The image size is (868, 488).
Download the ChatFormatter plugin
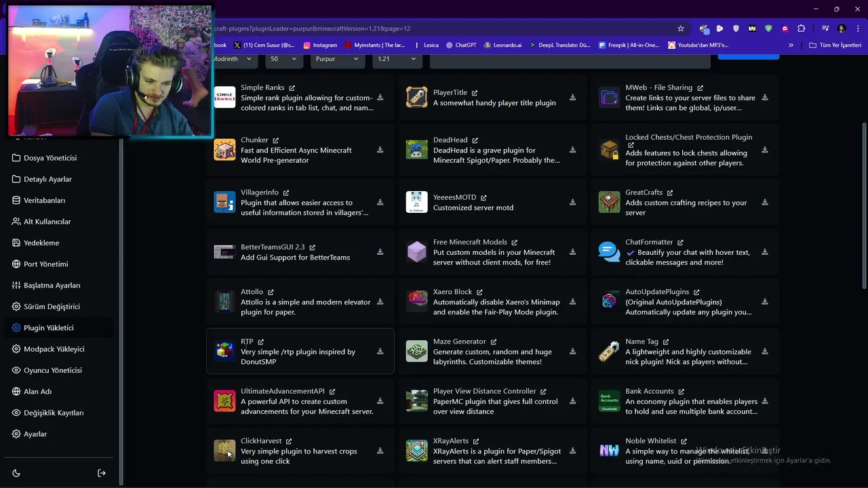point(764,251)
